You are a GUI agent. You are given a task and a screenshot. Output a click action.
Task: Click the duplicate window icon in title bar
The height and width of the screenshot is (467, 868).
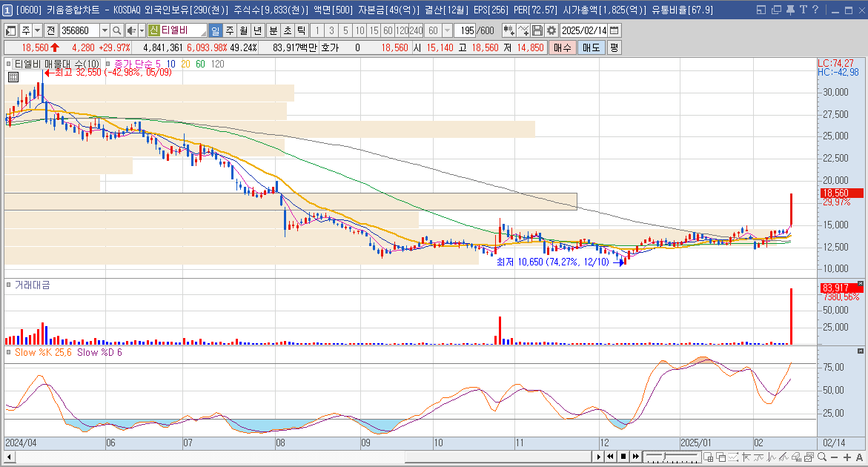pos(776,10)
